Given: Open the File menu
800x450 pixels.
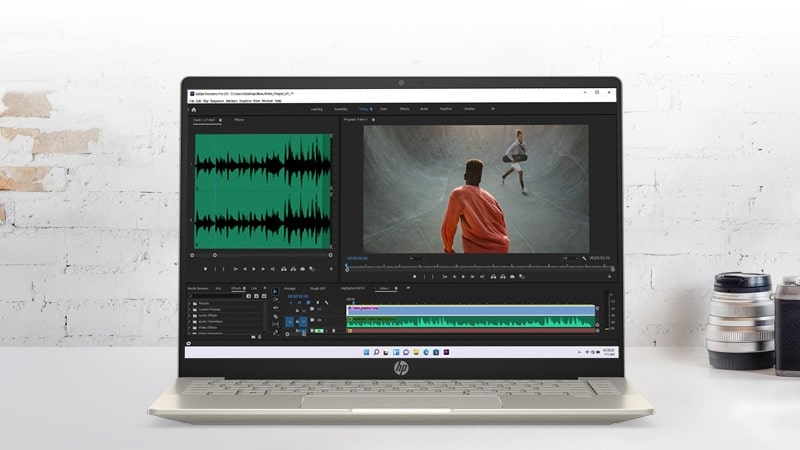Looking at the screenshot, I should (192, 101).
